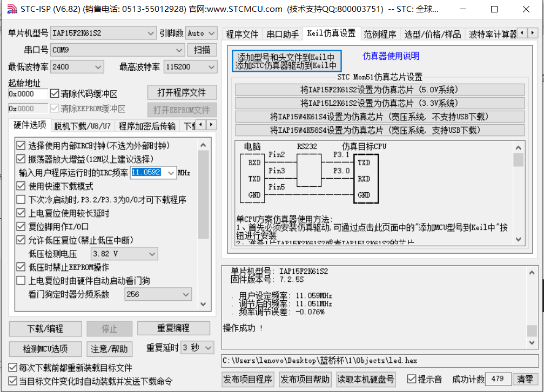Select 硬件选项 tab
The height and width of the screenshot is (392, 544).
30,125
